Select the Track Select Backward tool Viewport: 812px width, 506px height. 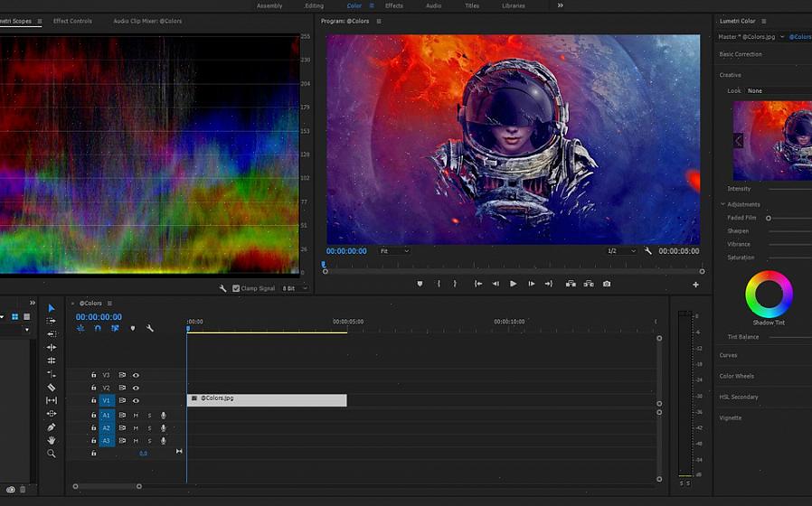click(x=52, y=333)
